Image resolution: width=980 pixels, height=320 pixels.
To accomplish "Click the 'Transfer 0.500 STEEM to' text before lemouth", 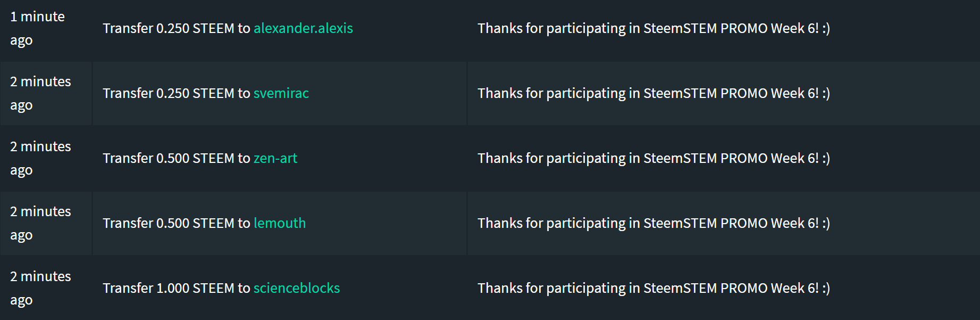I will 177,223.
